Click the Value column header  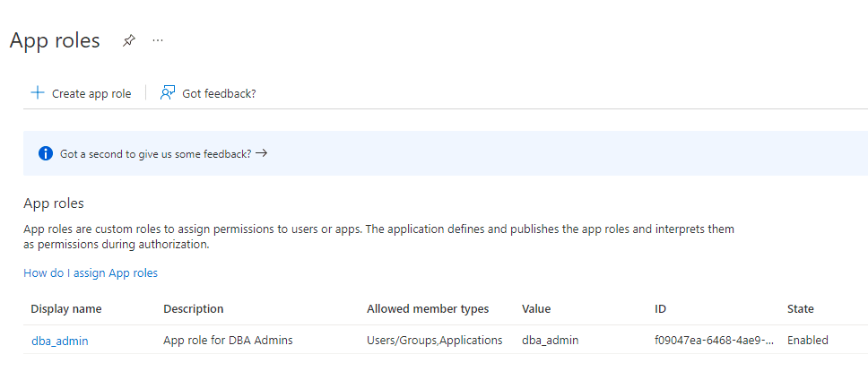[536, 309]
